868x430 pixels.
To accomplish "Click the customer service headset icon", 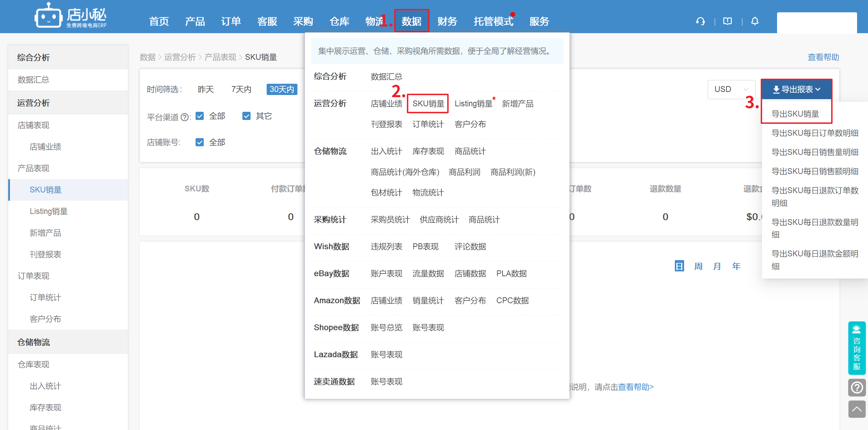I will 700,21.
